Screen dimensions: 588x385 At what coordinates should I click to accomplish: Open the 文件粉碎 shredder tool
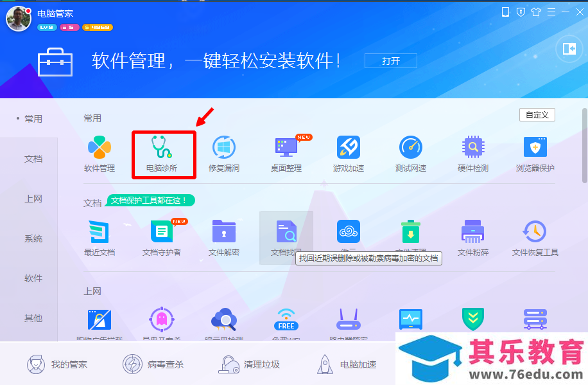(x=473, y=238)
